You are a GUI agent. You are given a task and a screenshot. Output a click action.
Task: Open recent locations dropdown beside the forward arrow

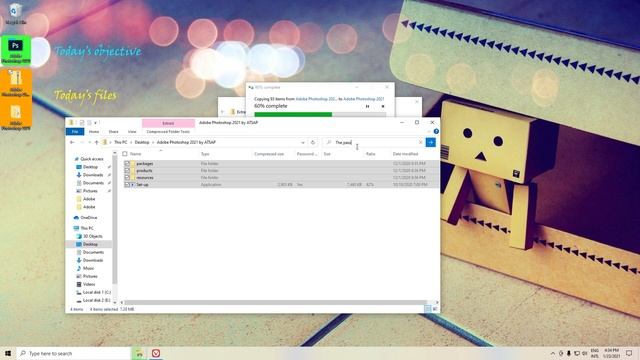coord(89,142)
